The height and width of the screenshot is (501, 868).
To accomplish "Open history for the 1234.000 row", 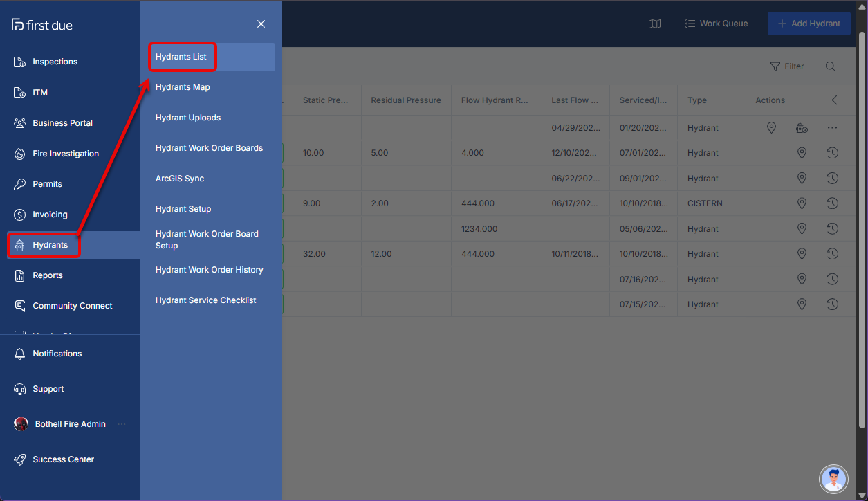I will pos(832,228).
